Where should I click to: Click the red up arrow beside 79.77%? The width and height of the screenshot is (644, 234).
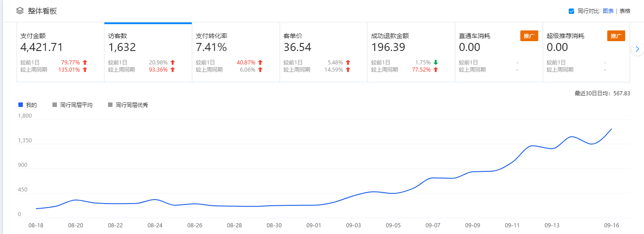(85, 63)
